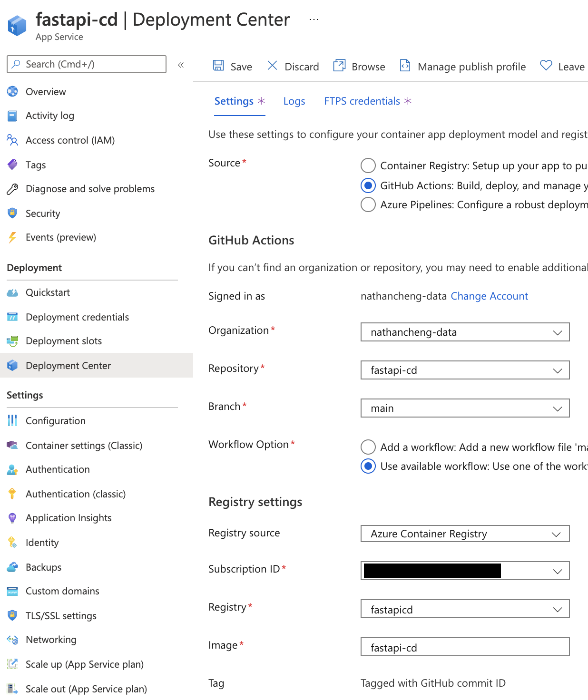Open the Repository dropdown fastapi-cd
The height and width of the screenshot is (700, 588).
pyautogui.click(x=465, y=370)
